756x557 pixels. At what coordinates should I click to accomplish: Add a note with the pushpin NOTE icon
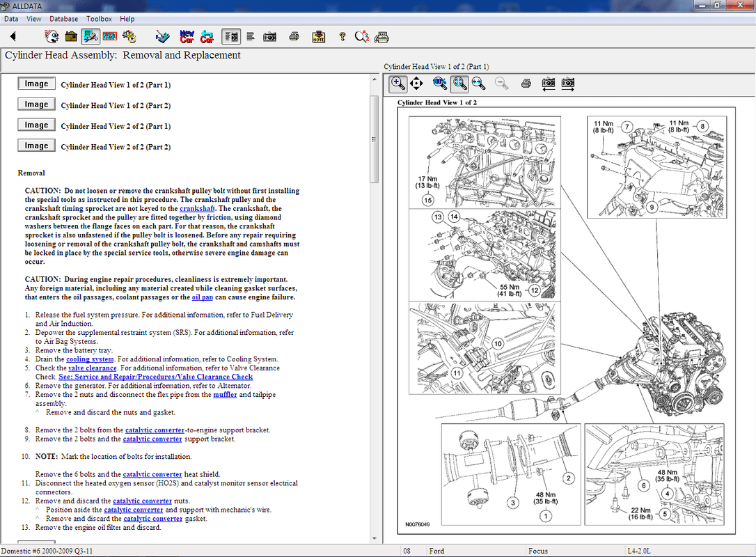319,37
